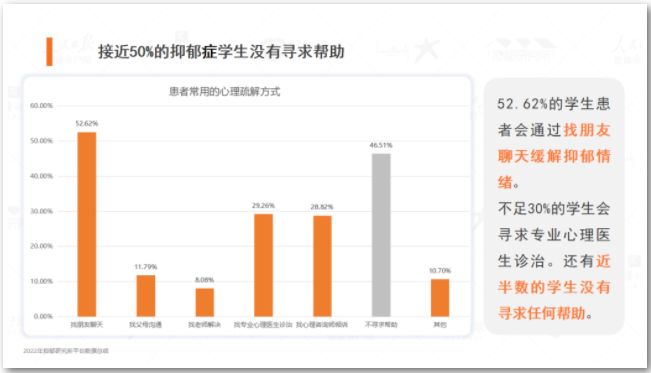This screenshot has height=373, width=651.
Task: Click the x-axis label 找朋友聊天
Action: [87, 324]
